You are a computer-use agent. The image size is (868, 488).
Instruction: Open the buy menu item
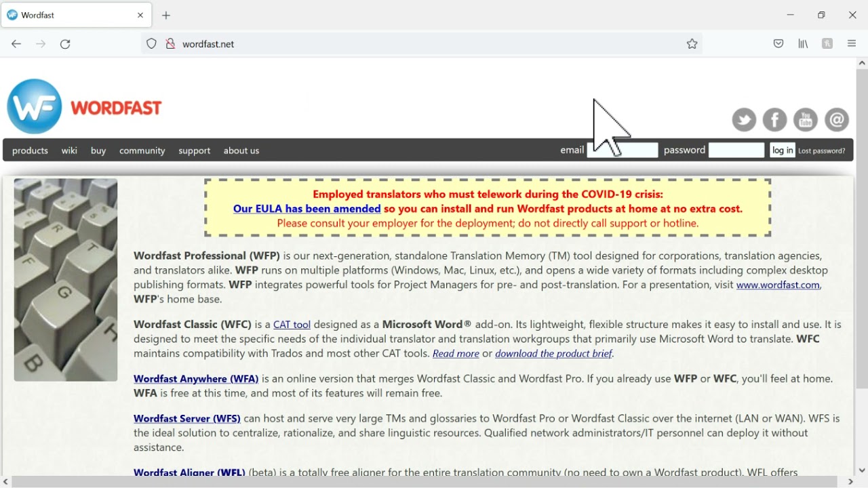click(x=98, y=151)
